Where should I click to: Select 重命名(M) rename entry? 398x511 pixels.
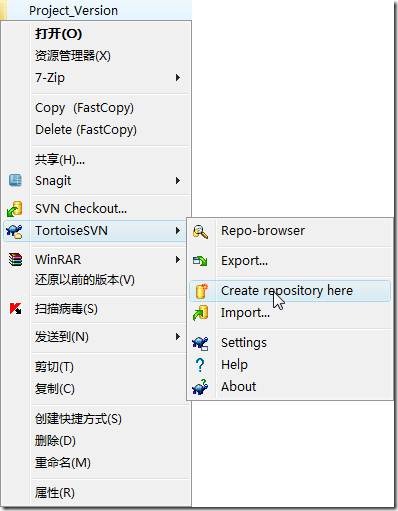[63, 463]
